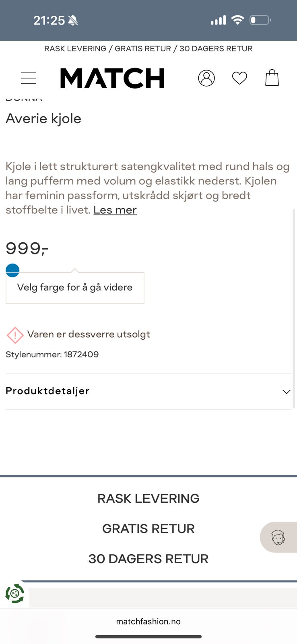Tap the matchfashion.no address bar
297x644 pixels.
(x=148, y=621)
